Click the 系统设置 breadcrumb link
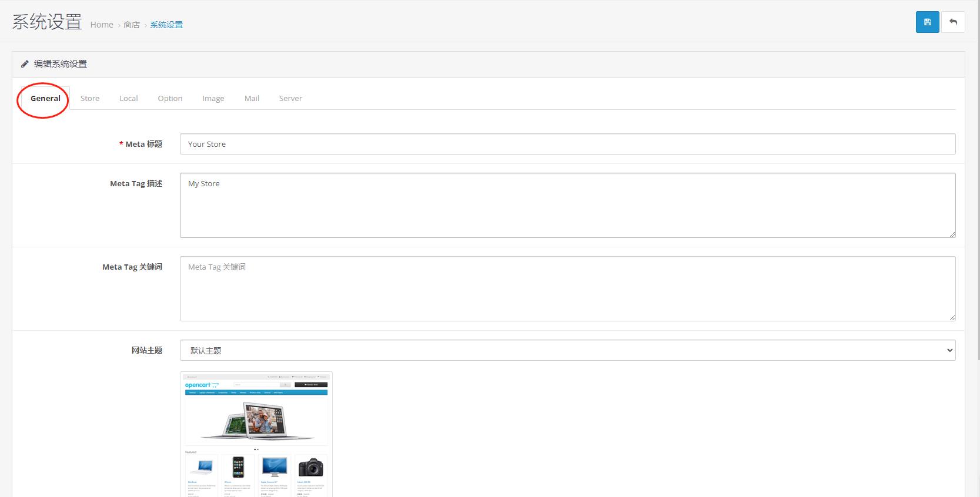 [166, 25]
